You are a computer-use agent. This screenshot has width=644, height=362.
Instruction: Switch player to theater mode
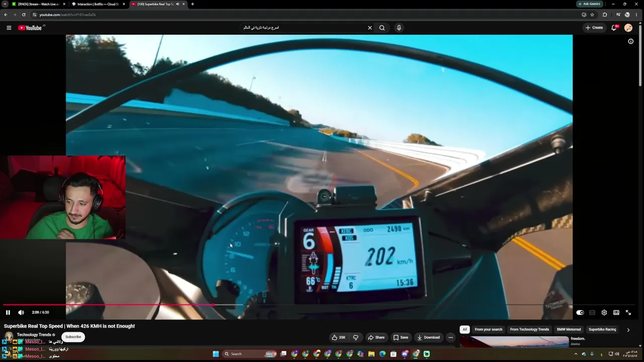click(x=616, y=312)
